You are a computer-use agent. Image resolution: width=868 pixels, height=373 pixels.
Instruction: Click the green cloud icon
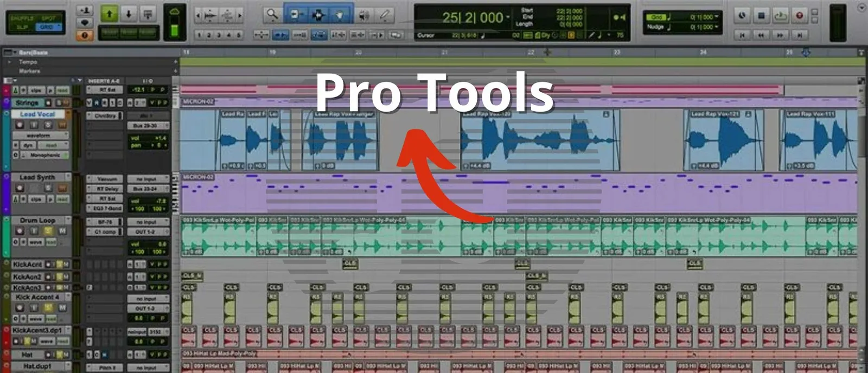pos(175,11)
